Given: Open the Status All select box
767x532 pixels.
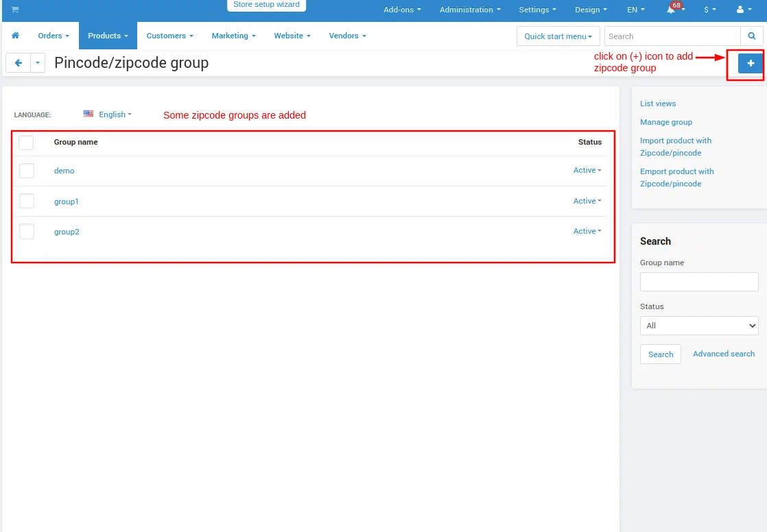Looking at the screenshot, I should click(699, 326).
